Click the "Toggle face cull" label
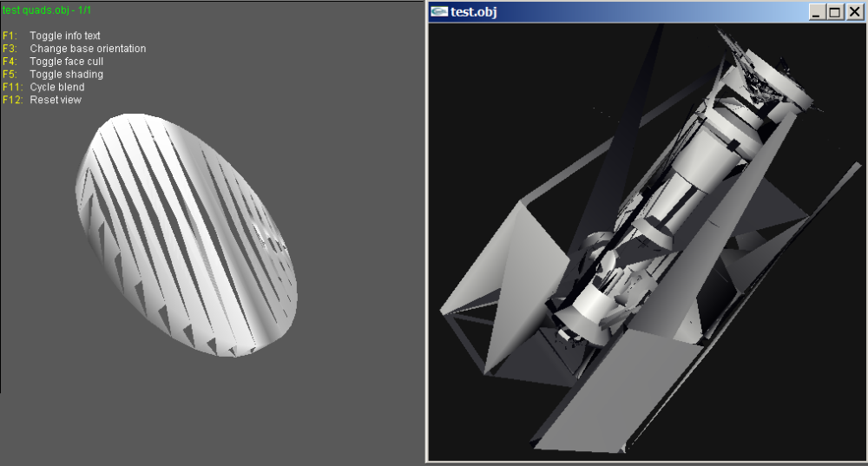Image resolution: width=868 pixels, height=466 pixels. [67, 62]
